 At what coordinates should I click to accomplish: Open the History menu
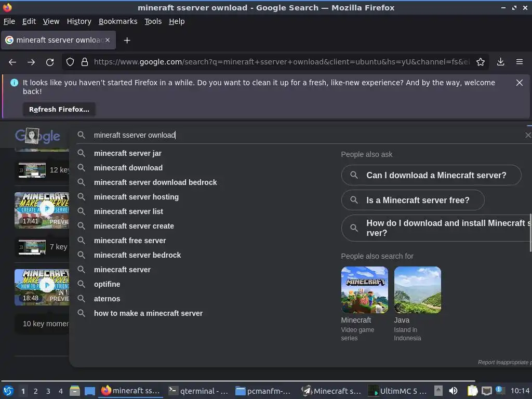click(x=79, y=21)
